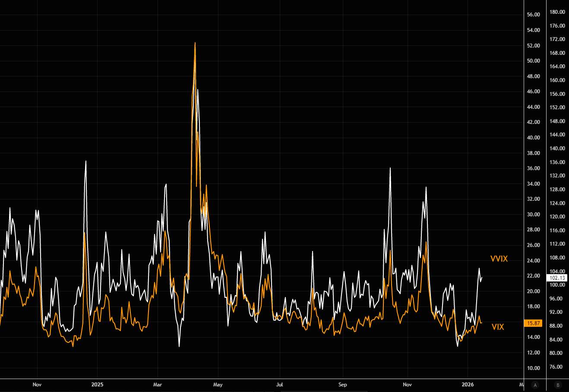Click the Jul label on time axis
569x392 pixels.
pyautogui.click(x=279, y=385)
